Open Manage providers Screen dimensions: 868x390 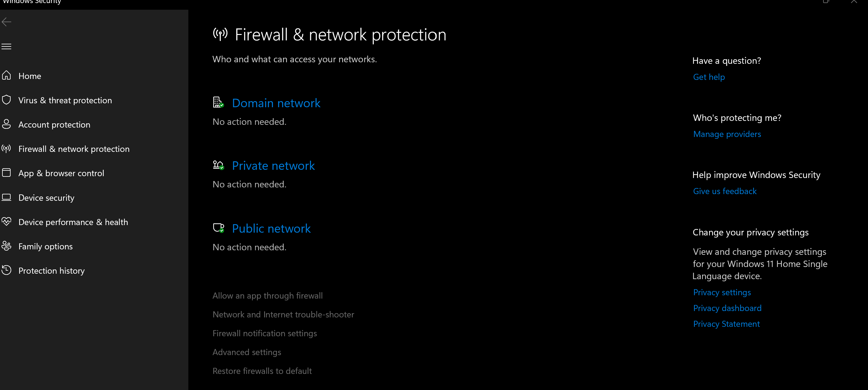pos(727,134)
